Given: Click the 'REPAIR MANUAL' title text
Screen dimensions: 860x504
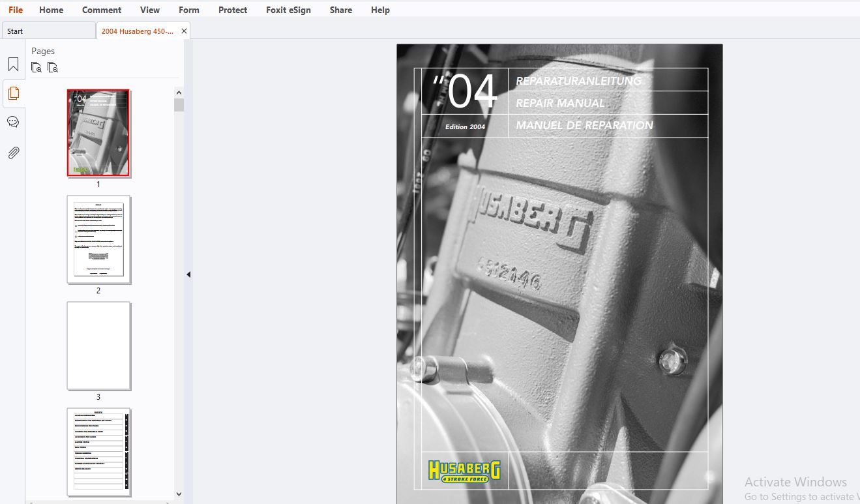Looking at the screenshot, I should 561,103.
